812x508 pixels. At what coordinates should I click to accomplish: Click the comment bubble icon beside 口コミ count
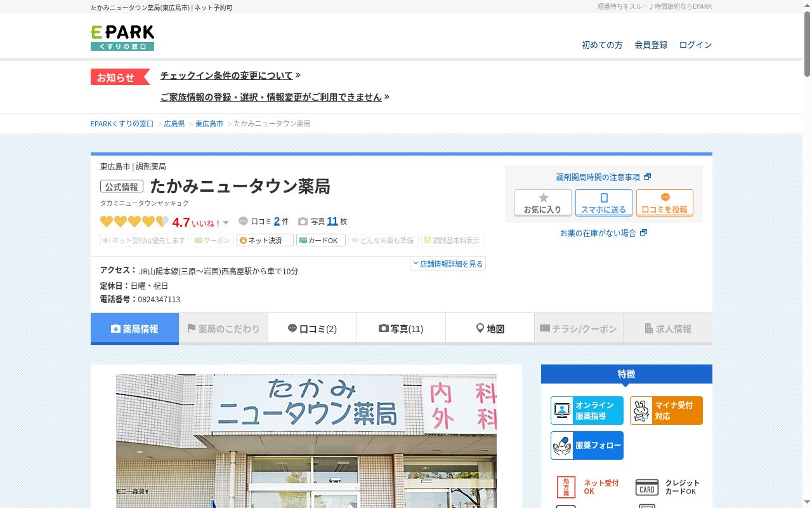[x=243, y=222]
